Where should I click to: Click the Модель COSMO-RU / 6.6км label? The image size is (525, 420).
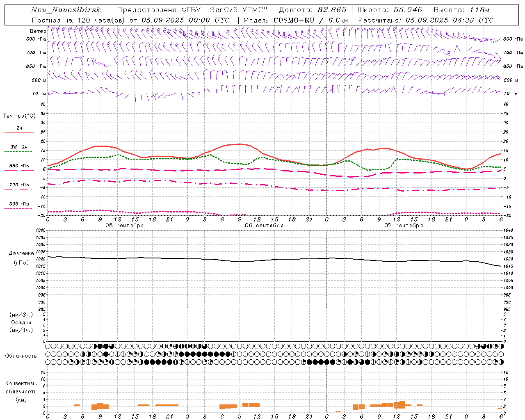click(x=296, y=20)
